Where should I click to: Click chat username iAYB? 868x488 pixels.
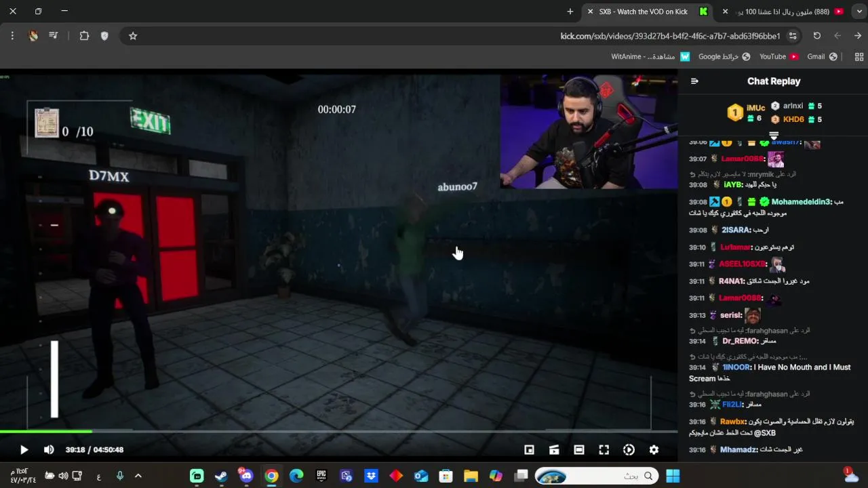click(x=734, y=184)
